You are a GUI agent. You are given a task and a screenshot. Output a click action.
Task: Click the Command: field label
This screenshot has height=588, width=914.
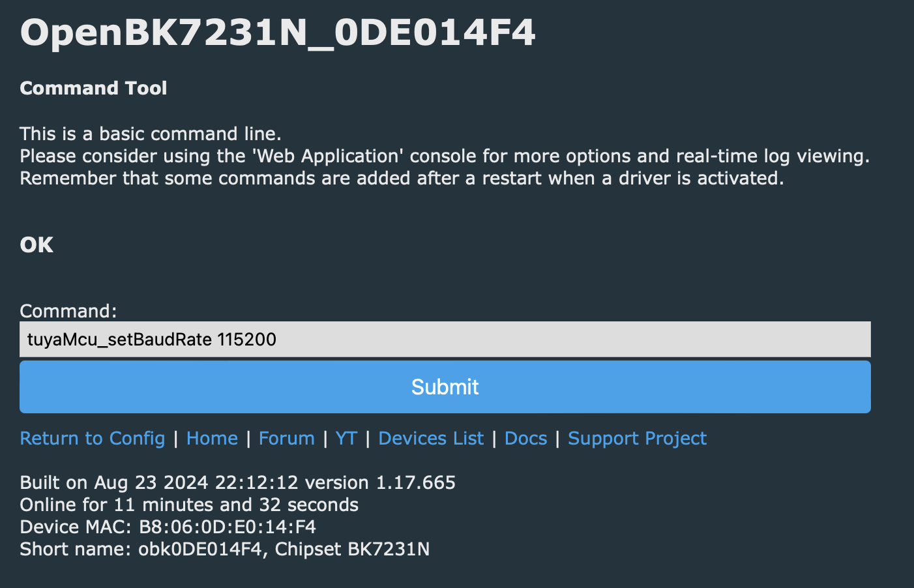click(x=68, y=310)
